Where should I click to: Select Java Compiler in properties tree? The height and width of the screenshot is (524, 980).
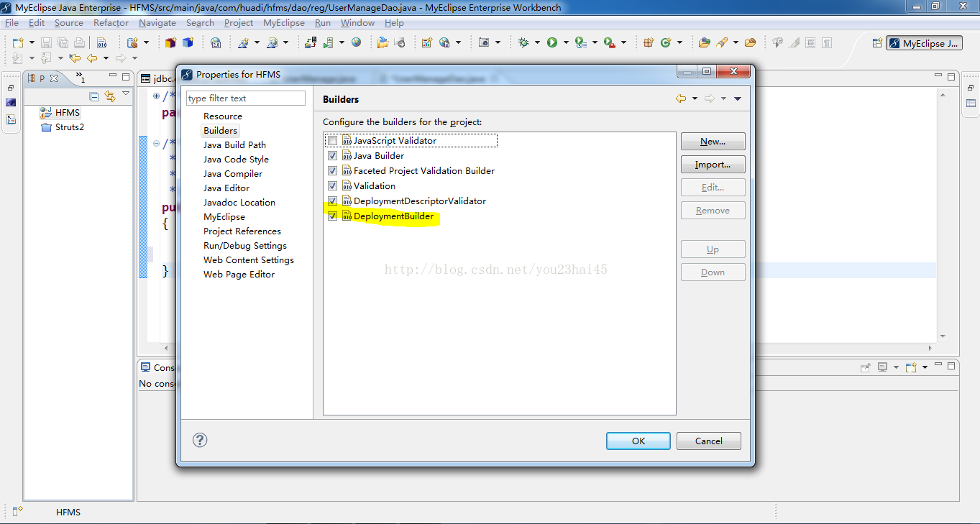tap(233, 173)
